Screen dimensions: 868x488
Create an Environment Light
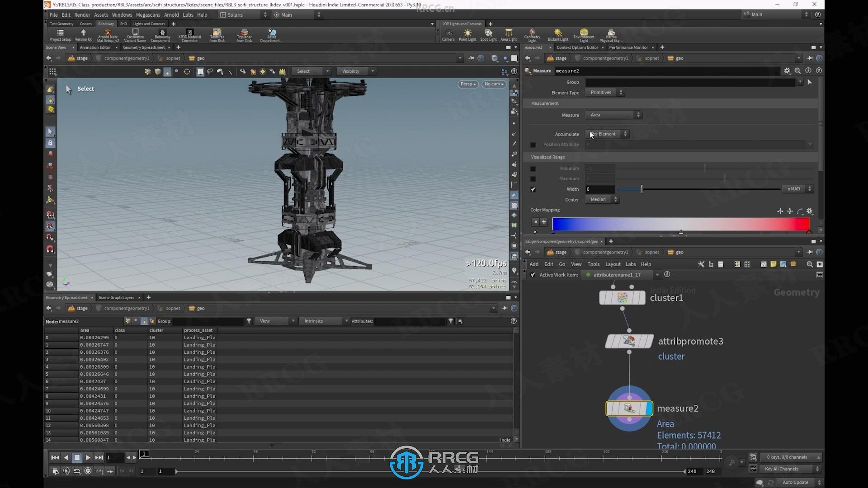pos(584,35)
